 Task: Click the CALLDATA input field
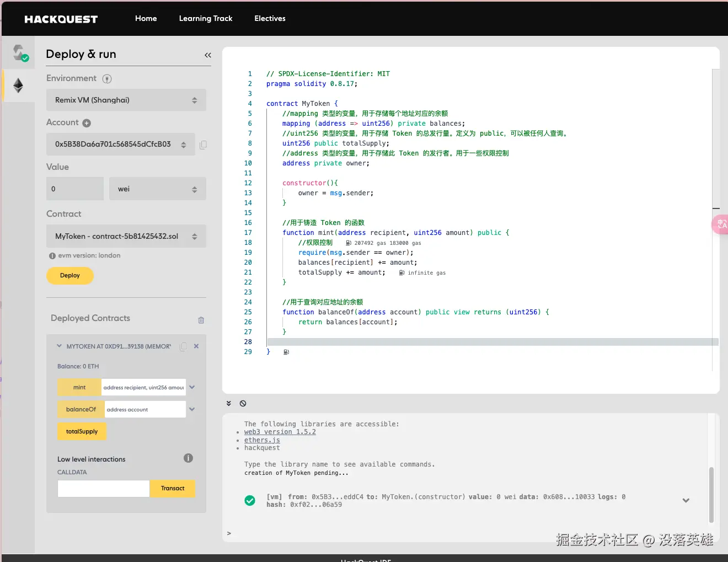tap(104, 489)
